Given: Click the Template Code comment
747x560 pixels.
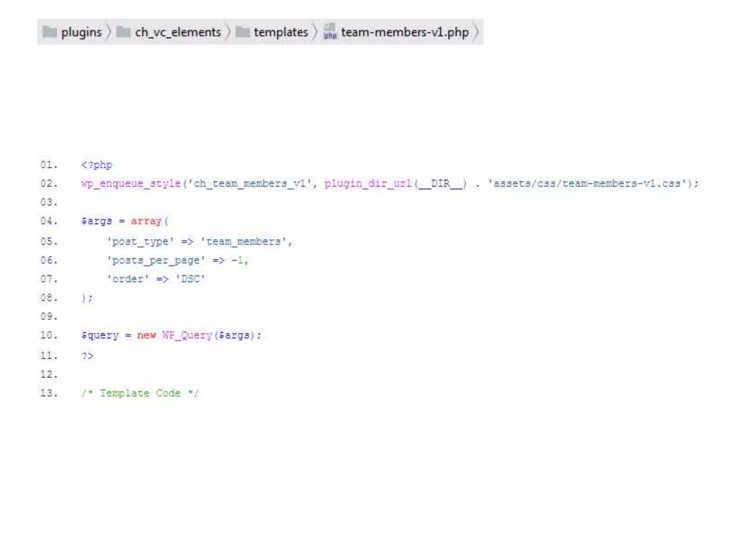Looking at the screenshot, I should coord(140,393).
